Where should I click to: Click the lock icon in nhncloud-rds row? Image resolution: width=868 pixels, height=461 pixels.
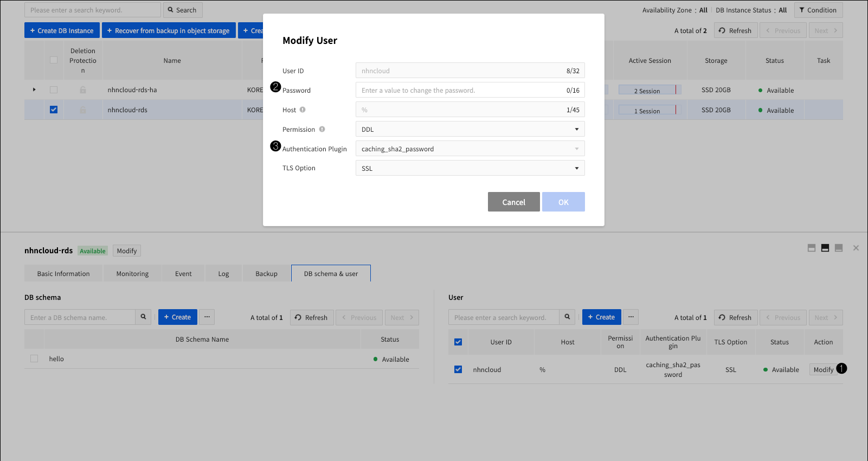[83, 110]
